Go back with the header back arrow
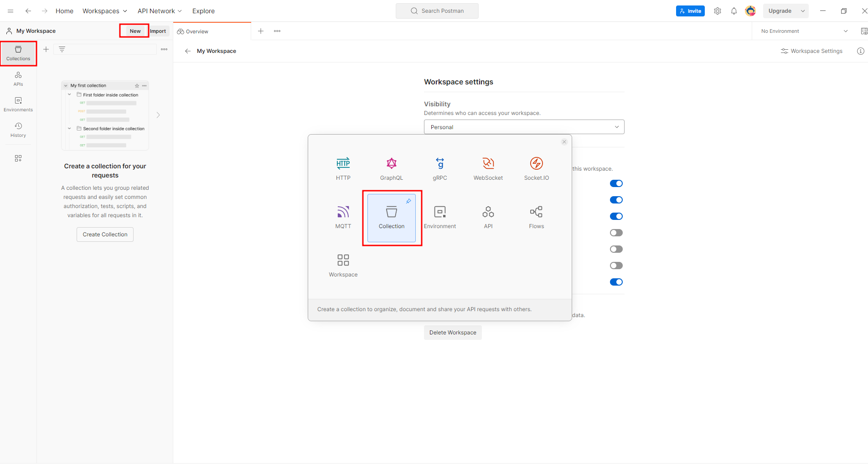The width and height of the screenshot is (868, 464). coord(28,11)
